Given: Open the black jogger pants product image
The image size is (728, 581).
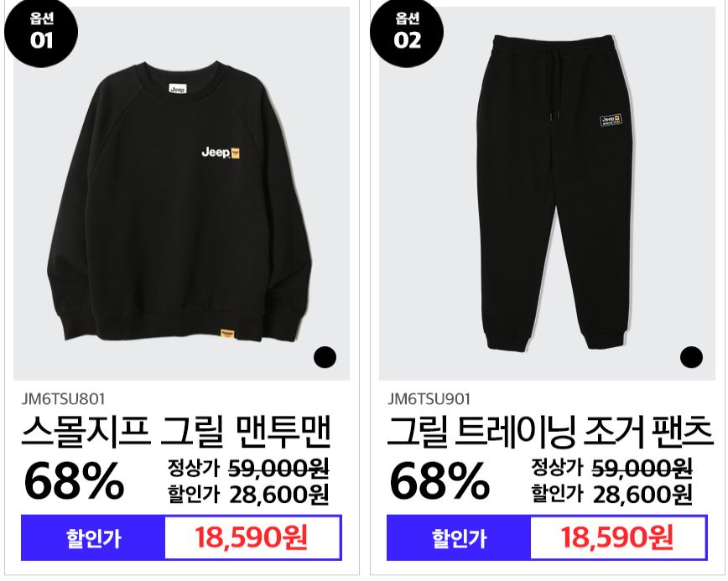Looking at the screenshot, I should tap(547, 193).
